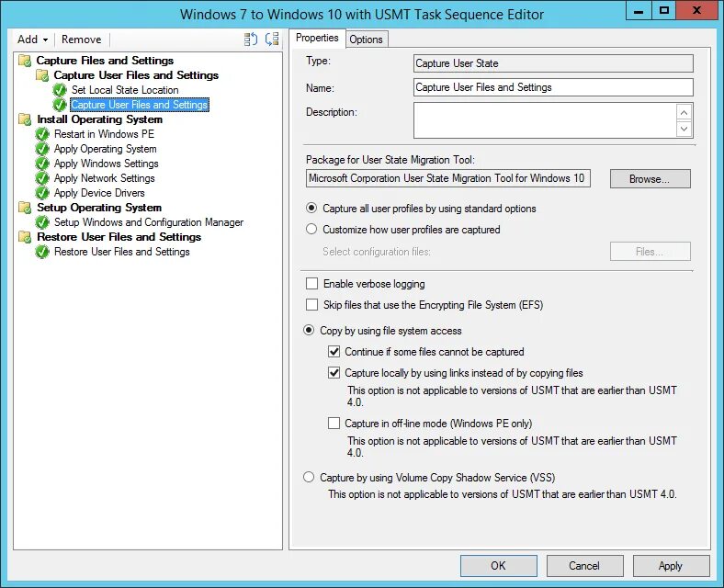Select the Set Local State Location step
Viewport: 724px width, 588px height.
pos(125,90)
